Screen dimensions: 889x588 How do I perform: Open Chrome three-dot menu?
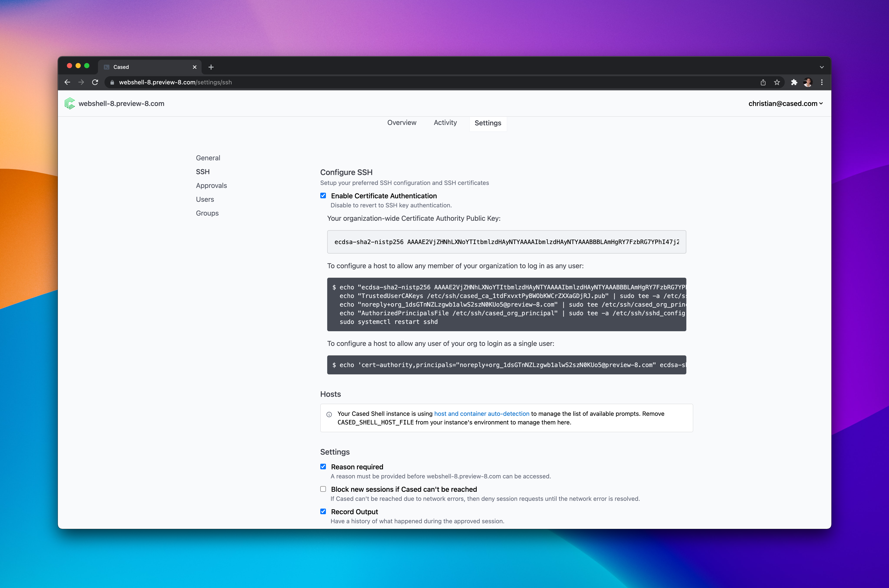(x=821, y=82)
